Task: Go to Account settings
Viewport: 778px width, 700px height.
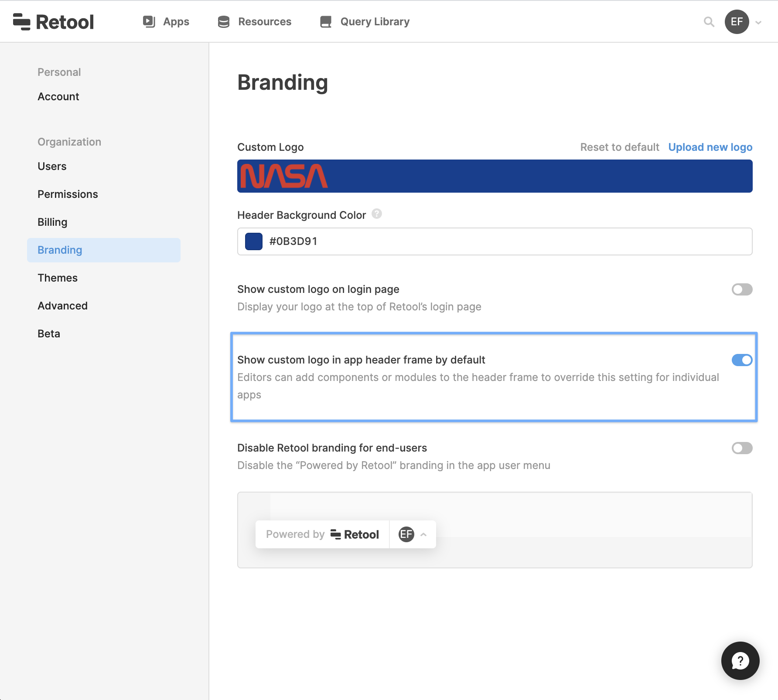Action: tap(58, 97)
